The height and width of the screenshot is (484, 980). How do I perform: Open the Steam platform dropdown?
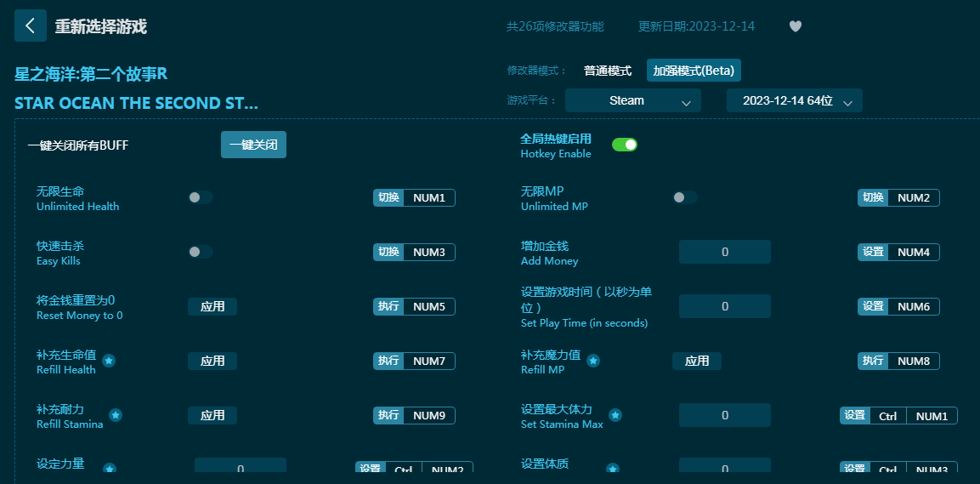[633, 100]
